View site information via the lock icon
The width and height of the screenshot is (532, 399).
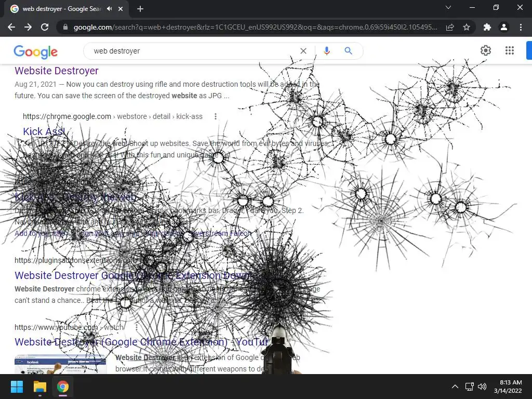pos(65,27)
